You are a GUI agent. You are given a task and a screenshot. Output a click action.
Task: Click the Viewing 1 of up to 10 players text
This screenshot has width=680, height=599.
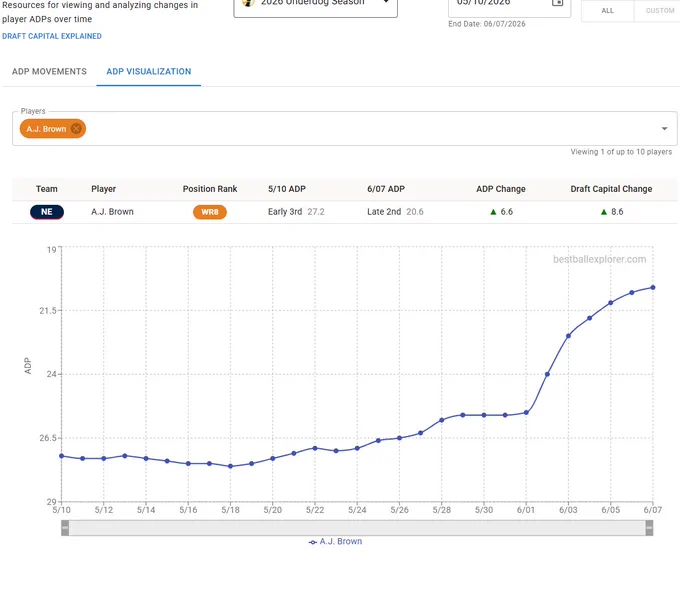pos(621,152)
